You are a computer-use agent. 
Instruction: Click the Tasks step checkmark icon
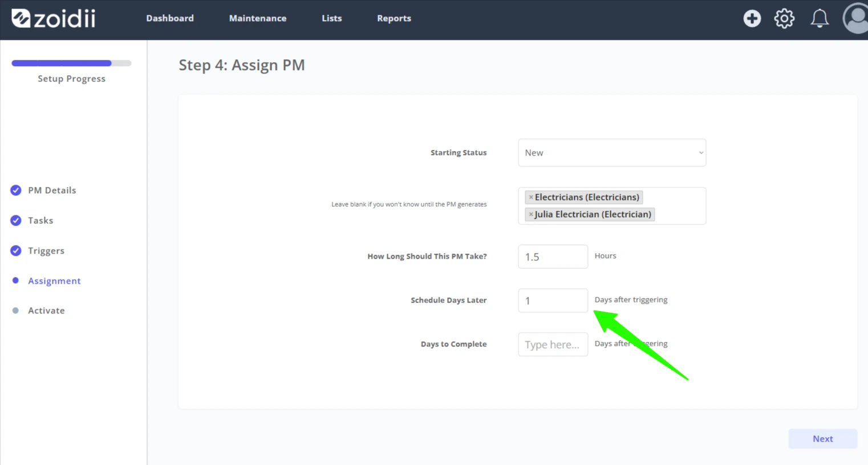(x=16, y=221)
